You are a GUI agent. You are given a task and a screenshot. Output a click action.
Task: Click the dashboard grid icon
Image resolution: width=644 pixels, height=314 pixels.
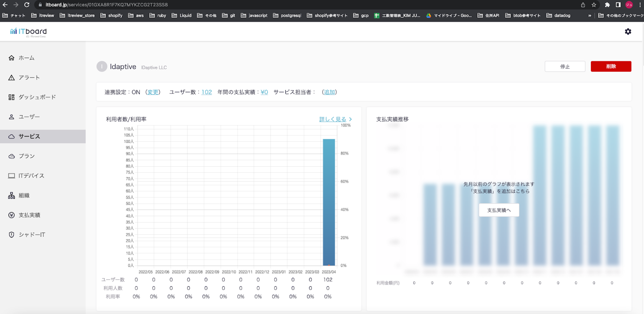[x=11, y=97]
